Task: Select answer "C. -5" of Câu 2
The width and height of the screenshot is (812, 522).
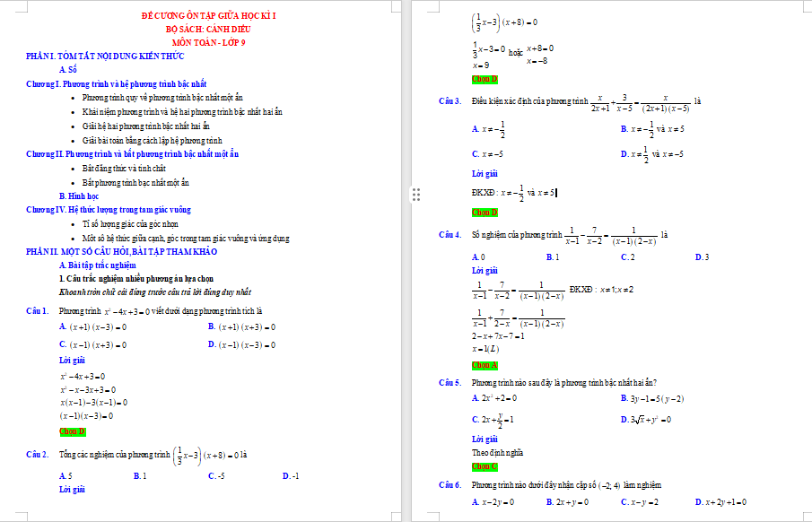Action: [216, 476]
